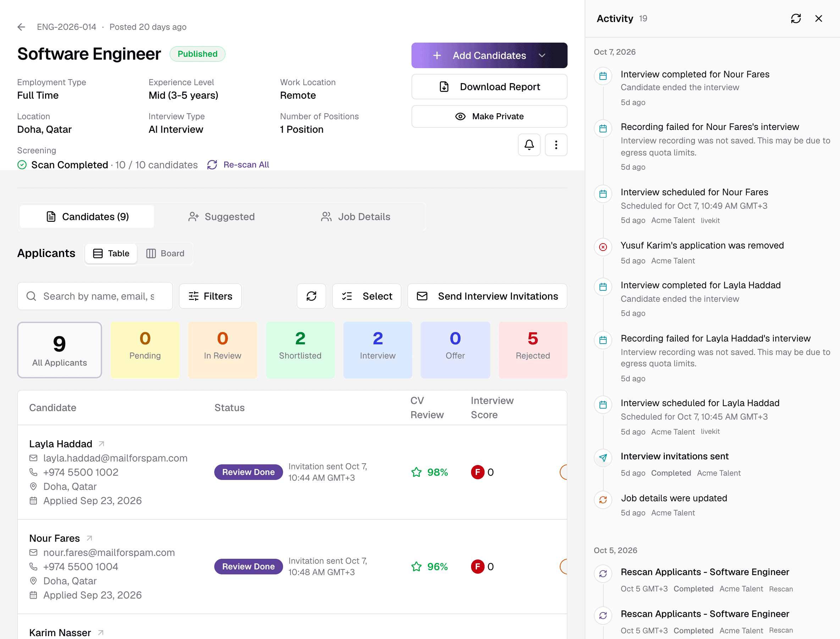This screenshot has height=639, width=840.
Task: Filter by the green Shortlisted card
Action: 300,350
